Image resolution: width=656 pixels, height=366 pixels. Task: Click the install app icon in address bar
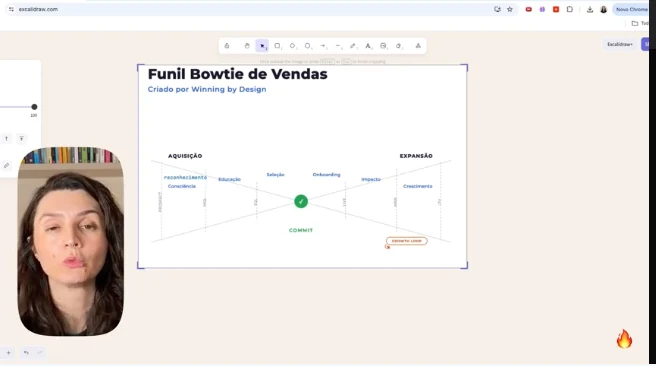tap(497, 9)
